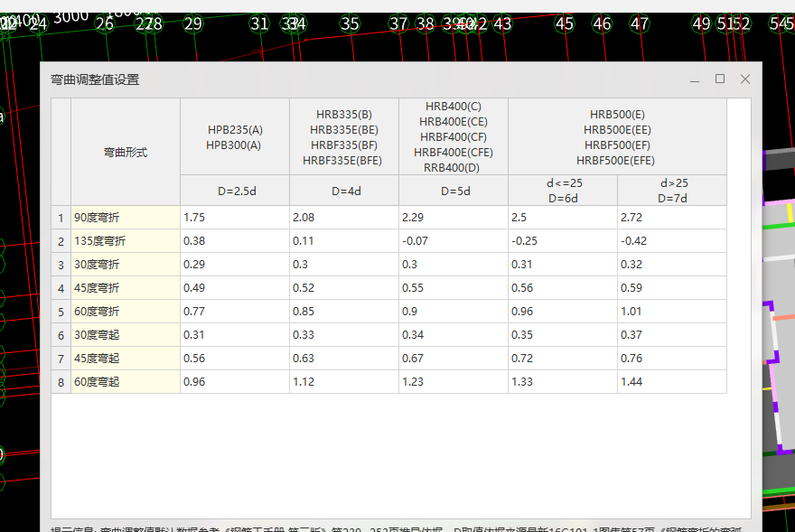
Task: Select the '135度弯折' row label
Action: tap(126, 241)
